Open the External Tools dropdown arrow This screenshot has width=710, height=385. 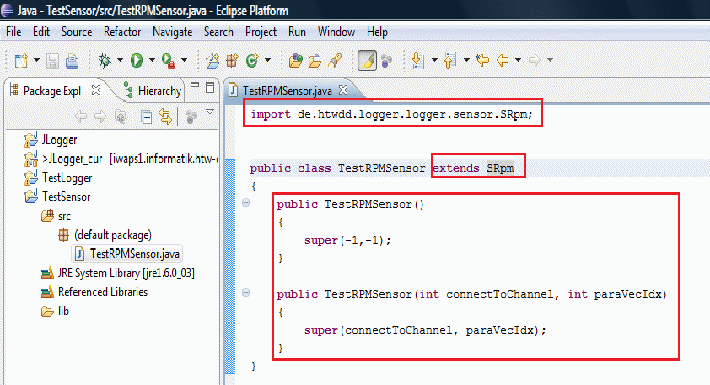tap(184, 60)
